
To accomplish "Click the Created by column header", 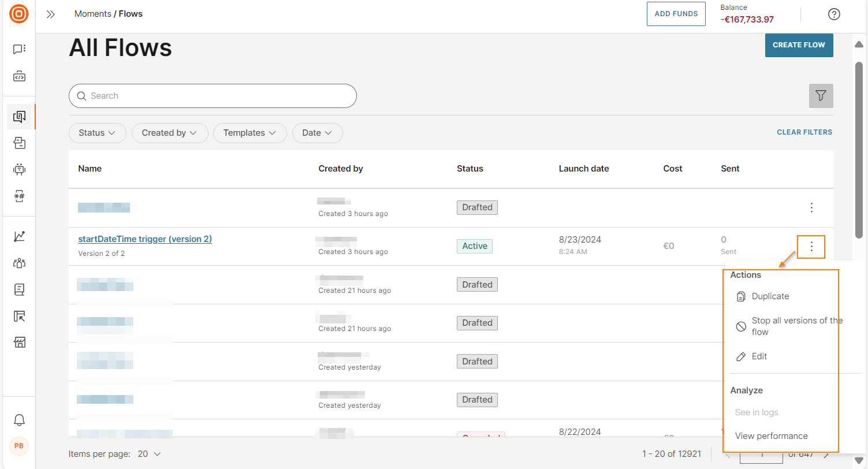I will tap(341, 169).
